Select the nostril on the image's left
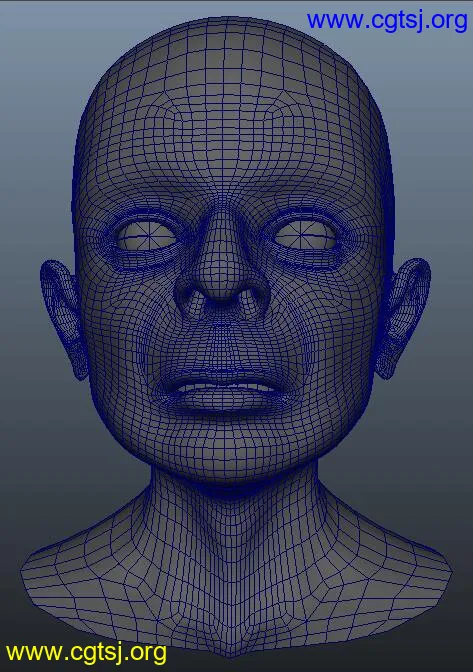 [x=195, y=297]
